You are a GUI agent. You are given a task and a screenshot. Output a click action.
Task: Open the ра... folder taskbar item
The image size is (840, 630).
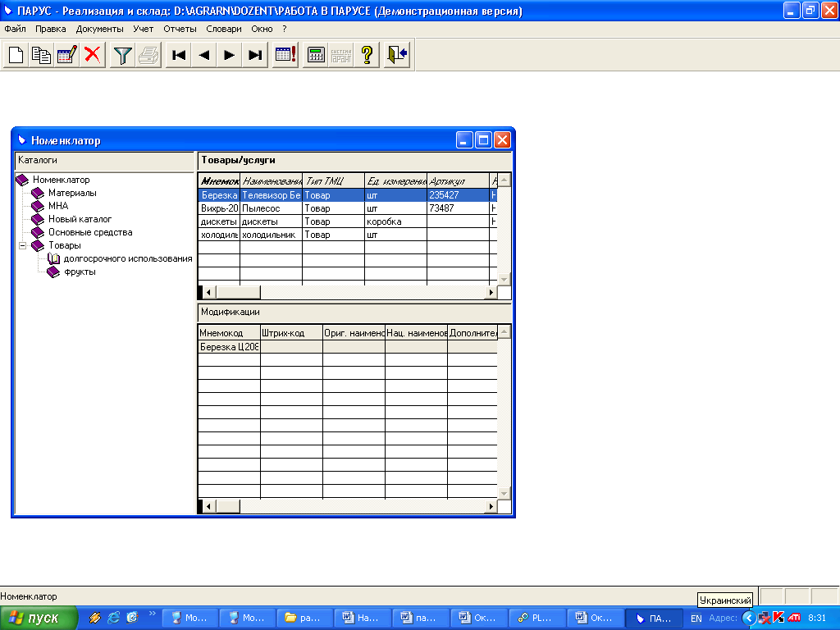point(305,619)
